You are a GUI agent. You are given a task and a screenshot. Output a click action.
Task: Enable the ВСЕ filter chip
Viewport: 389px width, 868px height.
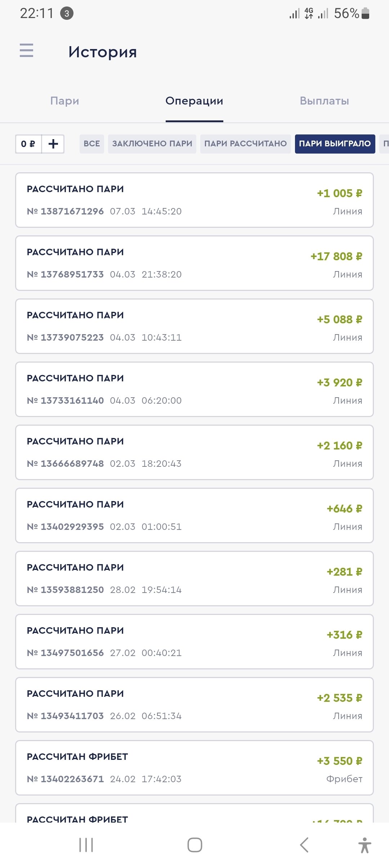[92, 144]
